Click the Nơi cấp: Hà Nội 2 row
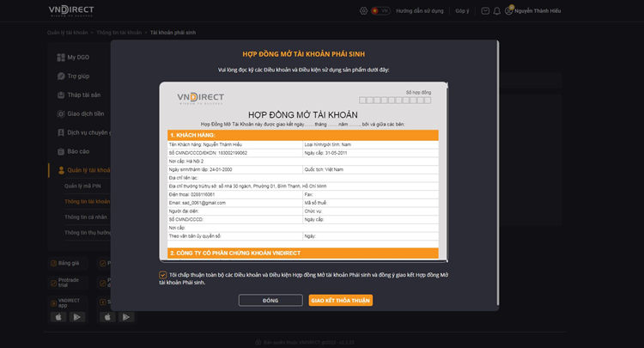644x348 pixels. (303, 162)
